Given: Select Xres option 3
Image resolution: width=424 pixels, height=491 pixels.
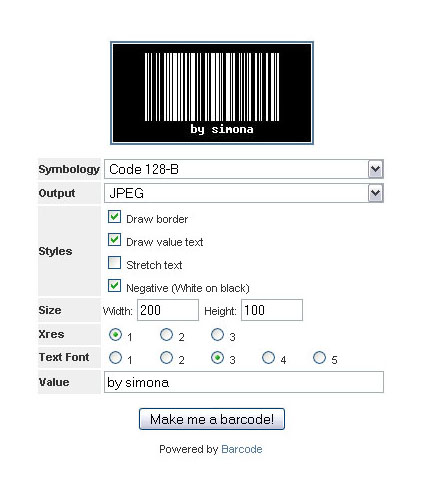Looking at the screenshot, I should (x=217, y=335).
